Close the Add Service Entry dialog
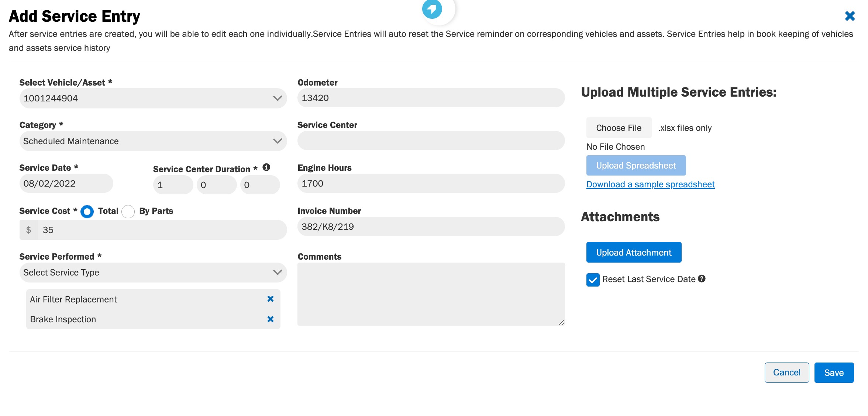The width and height of the screenshot is (868, 416). coord(850,16)
